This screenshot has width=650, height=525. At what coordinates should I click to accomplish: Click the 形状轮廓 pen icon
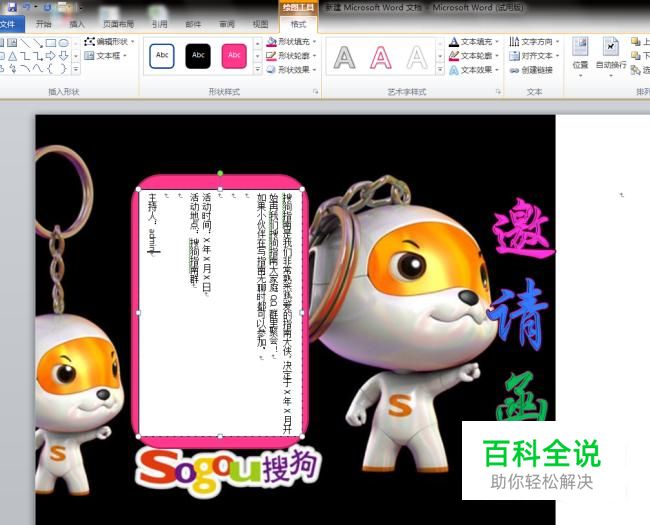click(272, 56)
